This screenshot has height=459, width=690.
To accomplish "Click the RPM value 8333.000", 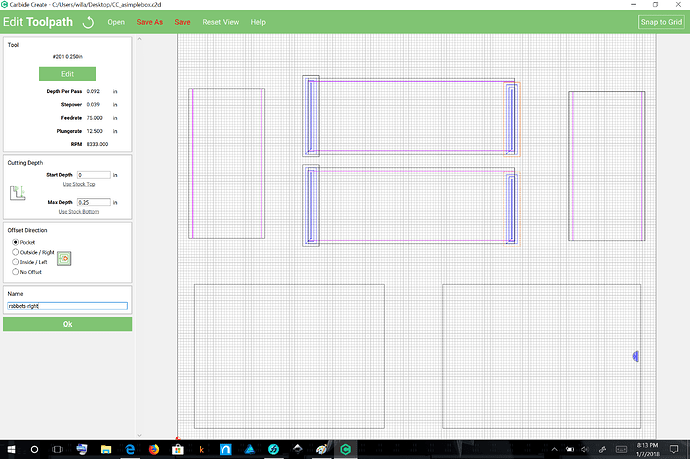I will tap(97, 144).
